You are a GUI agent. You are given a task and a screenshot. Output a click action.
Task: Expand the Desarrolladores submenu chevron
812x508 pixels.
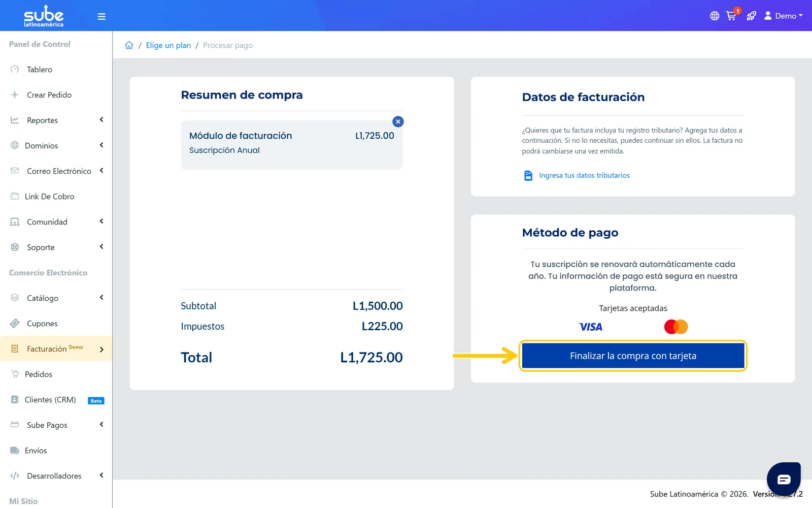click(x=101, y=475)
